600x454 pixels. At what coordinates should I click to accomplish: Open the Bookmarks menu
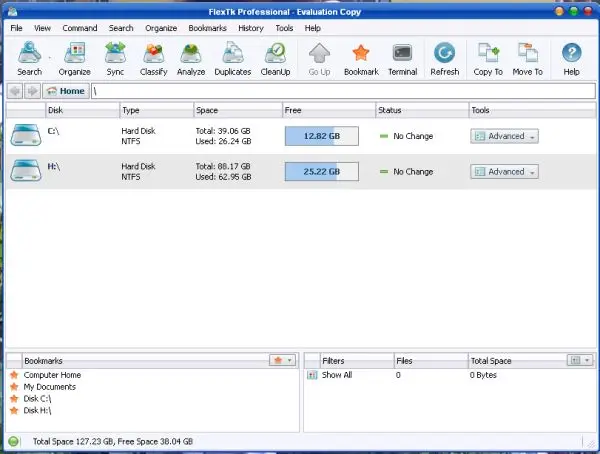[207, 28]
